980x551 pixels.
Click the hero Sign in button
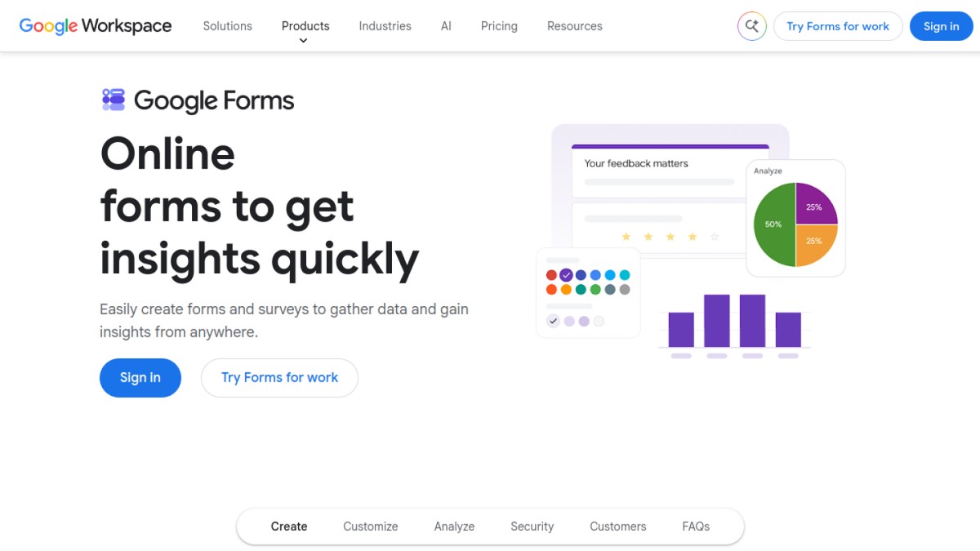[x=140, y=378]
